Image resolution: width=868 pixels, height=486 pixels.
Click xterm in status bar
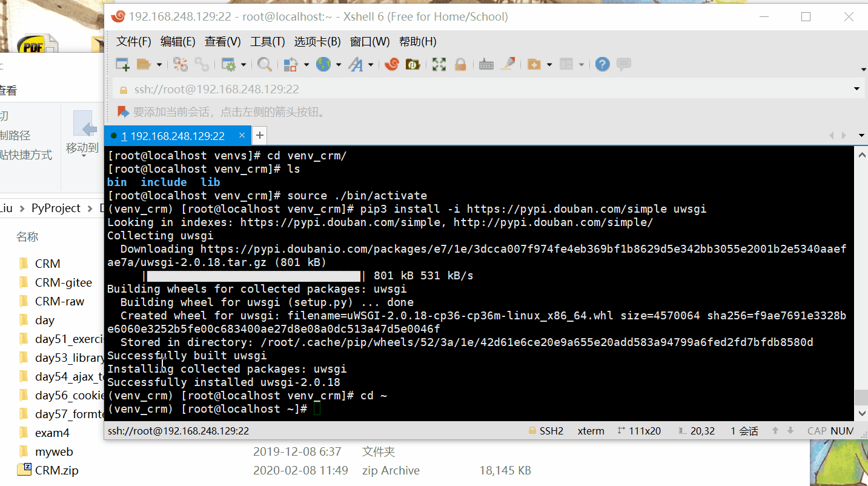[591, 431]
